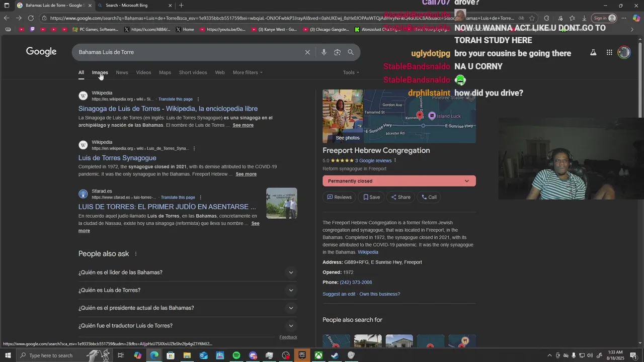Switch to the Videos search tab
This screenshot has height=362, width=644.
pyautogui.click(x=143, y=72)
